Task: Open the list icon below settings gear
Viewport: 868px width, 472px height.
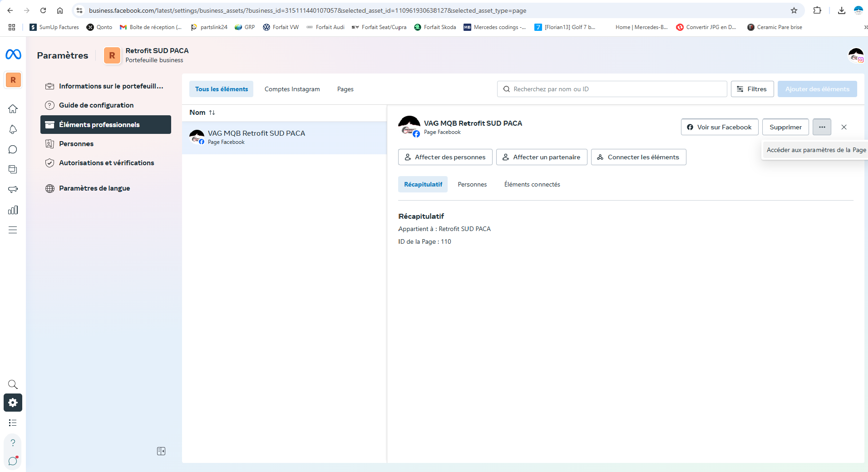Action: [x=13, y=423]
